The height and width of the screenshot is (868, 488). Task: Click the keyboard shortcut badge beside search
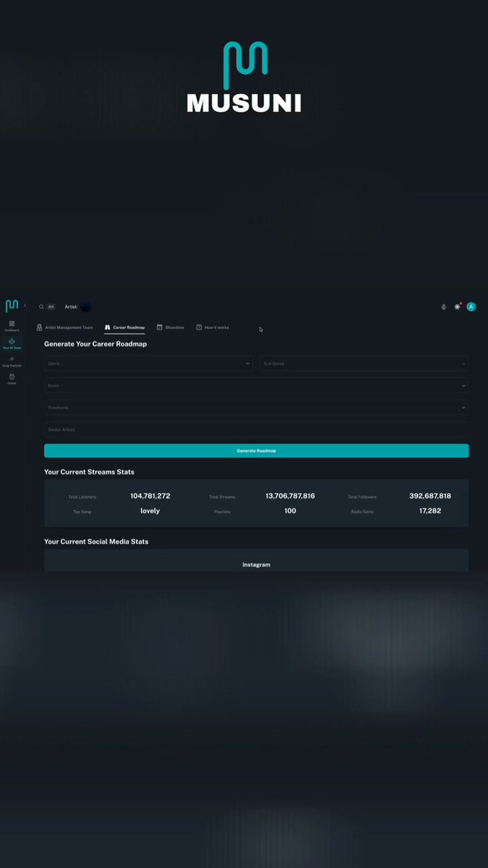click(x=51, y=307)
